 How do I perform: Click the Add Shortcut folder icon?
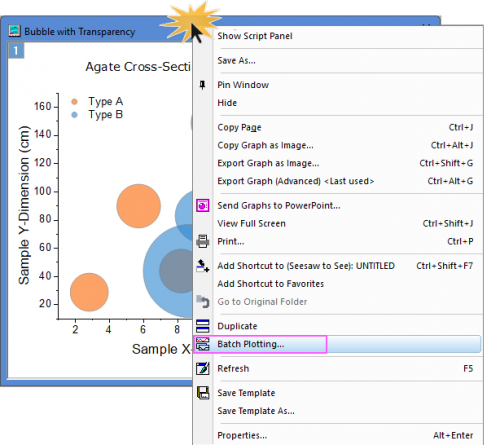point(203,266)
